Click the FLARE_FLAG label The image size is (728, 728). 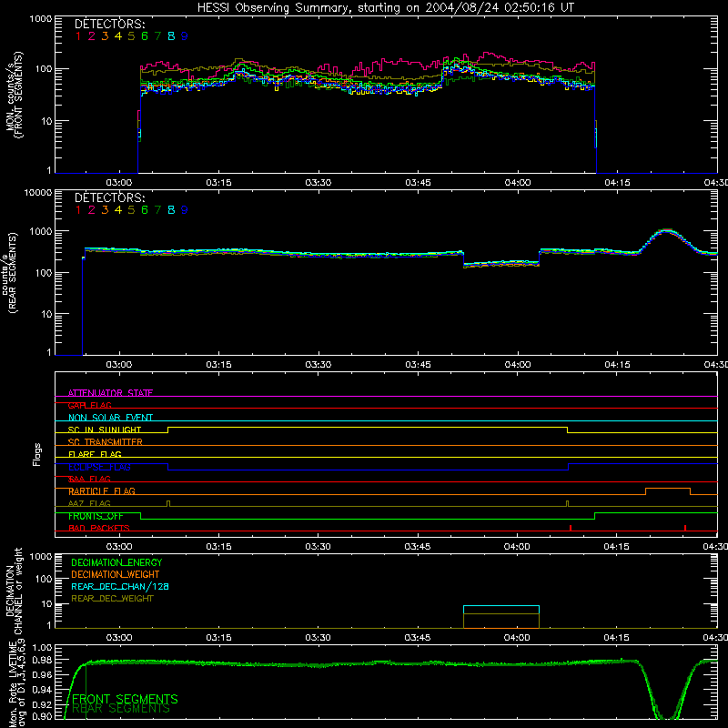95,454
